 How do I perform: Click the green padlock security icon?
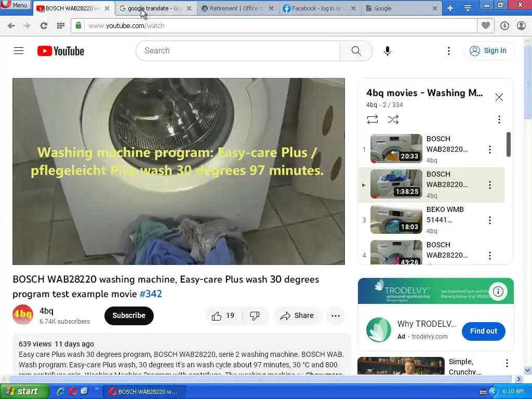pyautogui.click(x=78, y=25)
